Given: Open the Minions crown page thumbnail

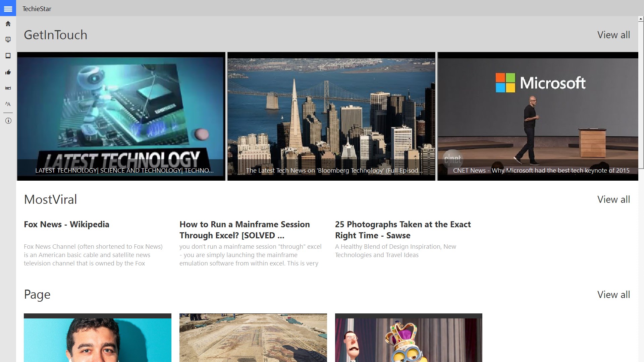Looking at the screenshot, I should tap(409, 338).
